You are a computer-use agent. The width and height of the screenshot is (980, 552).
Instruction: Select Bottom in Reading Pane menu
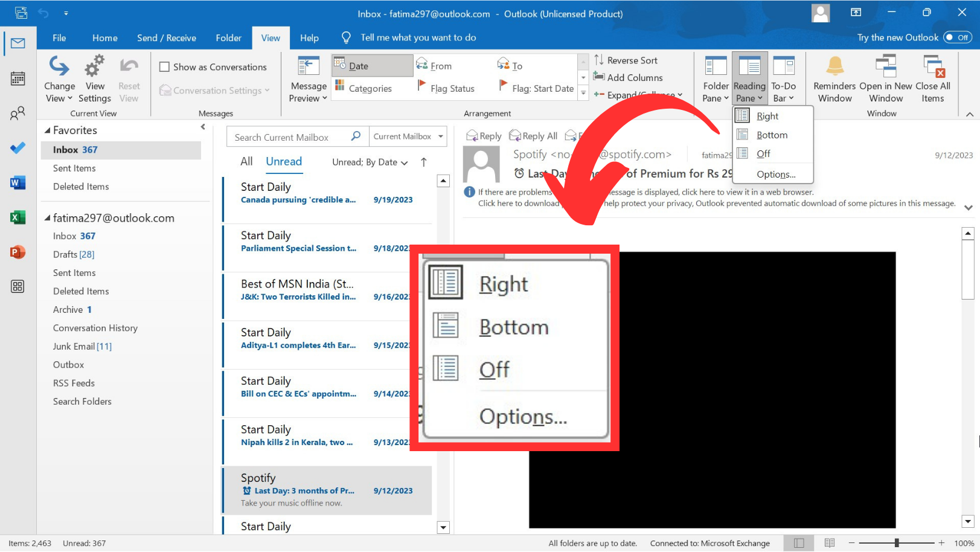click(x=772, y=135)
